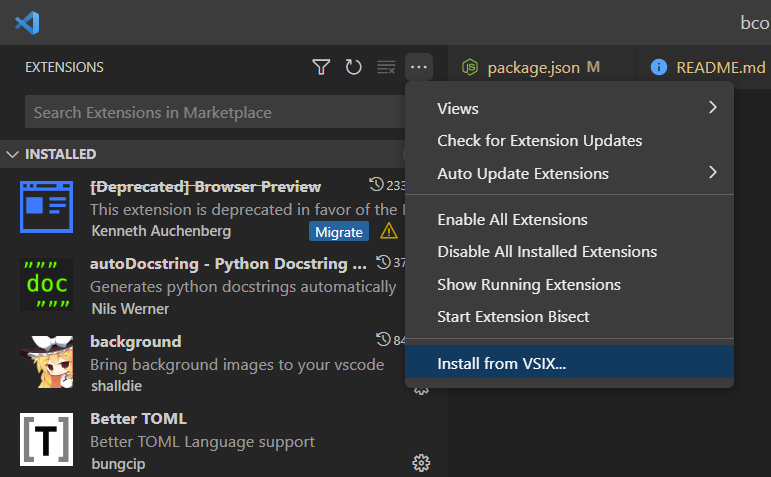The height and width of the screenshot is (477, 771).
Task: Choose Enable All Extensions
Action: [569, 219]
